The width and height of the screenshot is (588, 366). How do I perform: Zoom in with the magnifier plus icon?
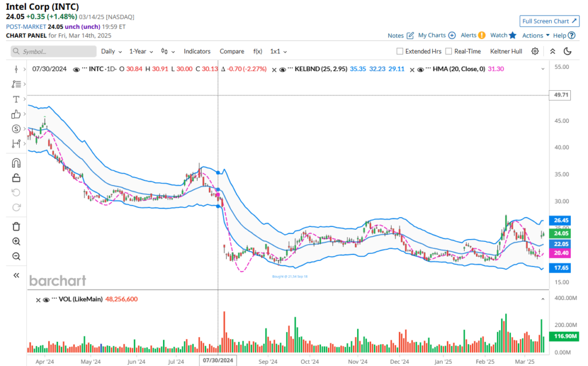click(x=16, y=241)
